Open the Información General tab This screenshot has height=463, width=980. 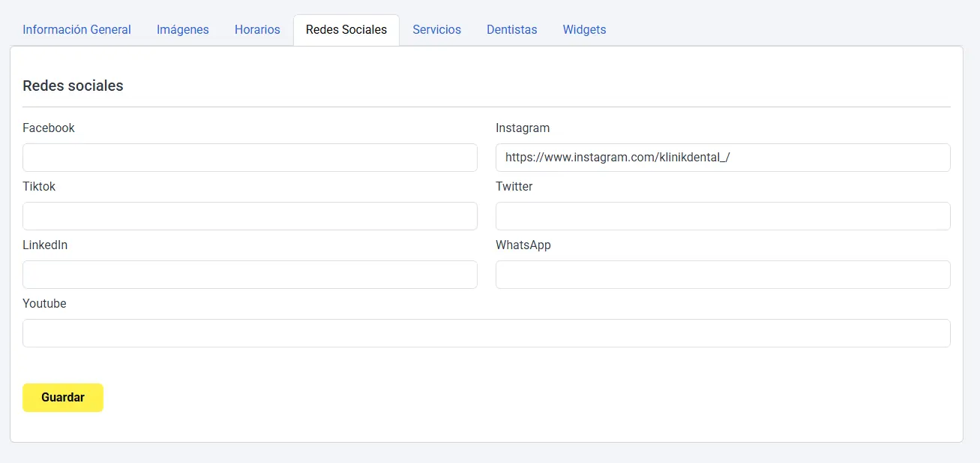[x=76, y=30]
